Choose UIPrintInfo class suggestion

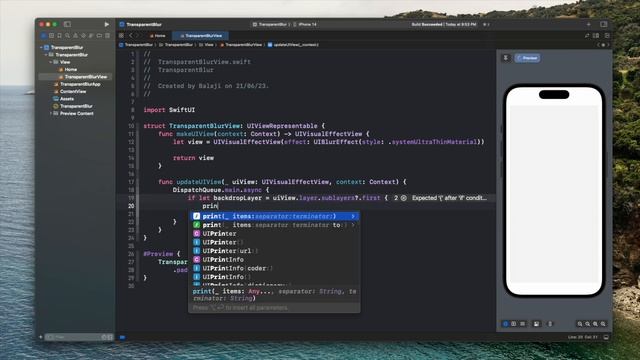point(274,260)
